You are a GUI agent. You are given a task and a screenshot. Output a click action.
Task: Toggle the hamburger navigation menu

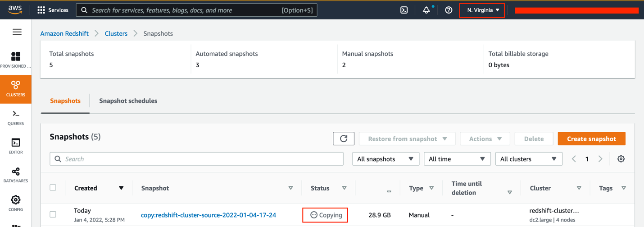click(x=17, y=32)
